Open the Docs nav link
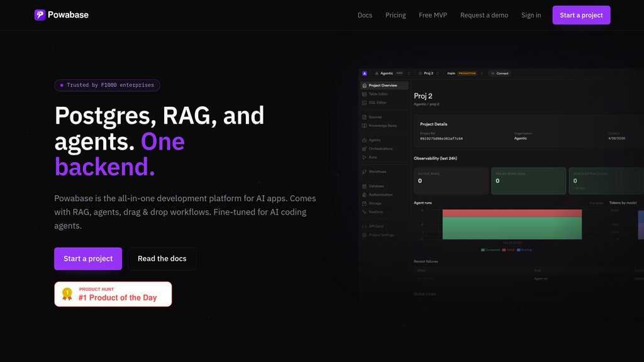Viewport: 644px width, 362px height. (x=365, y=15)
